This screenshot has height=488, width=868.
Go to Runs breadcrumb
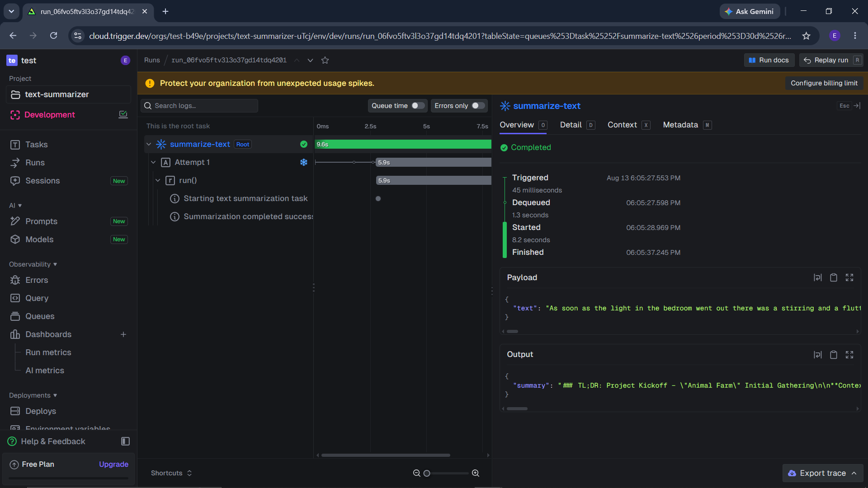click(x=152, y=60)
